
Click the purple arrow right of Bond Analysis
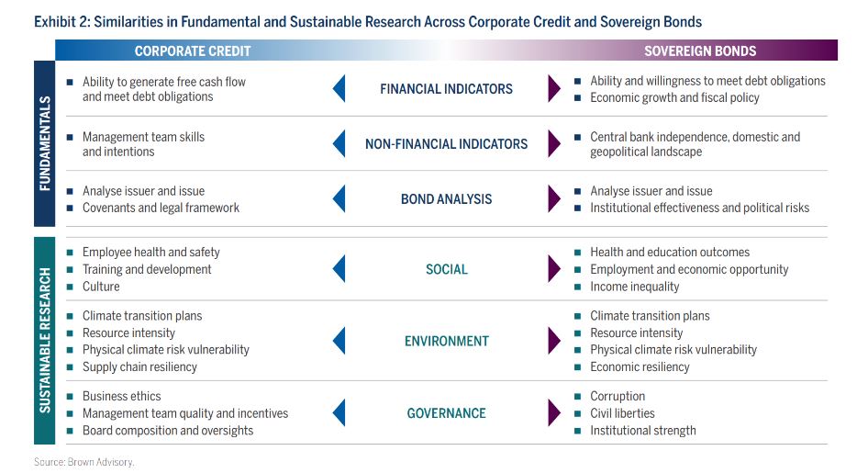[553, 199]
